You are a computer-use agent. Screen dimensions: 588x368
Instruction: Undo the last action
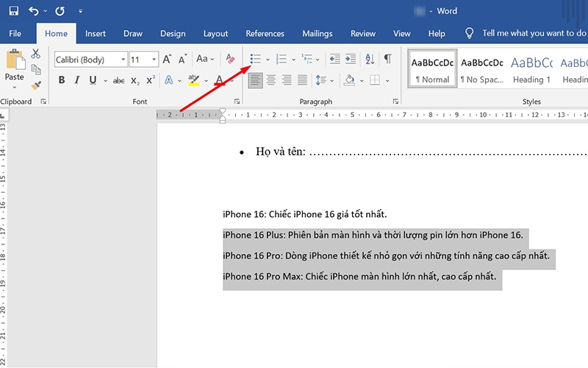(34, 11)
